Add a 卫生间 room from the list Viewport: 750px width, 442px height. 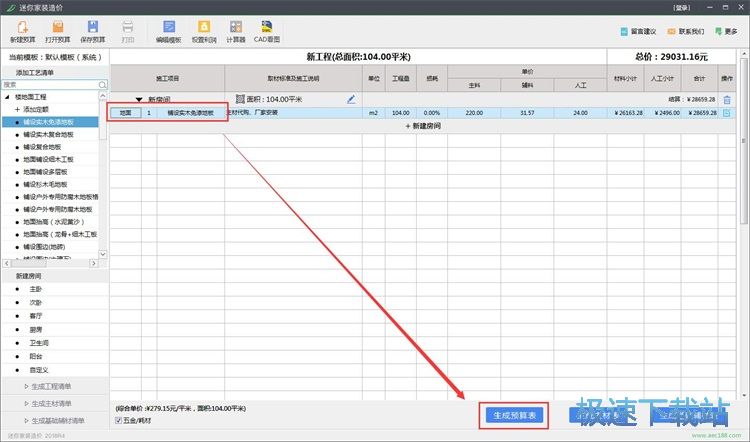point(39,343)
